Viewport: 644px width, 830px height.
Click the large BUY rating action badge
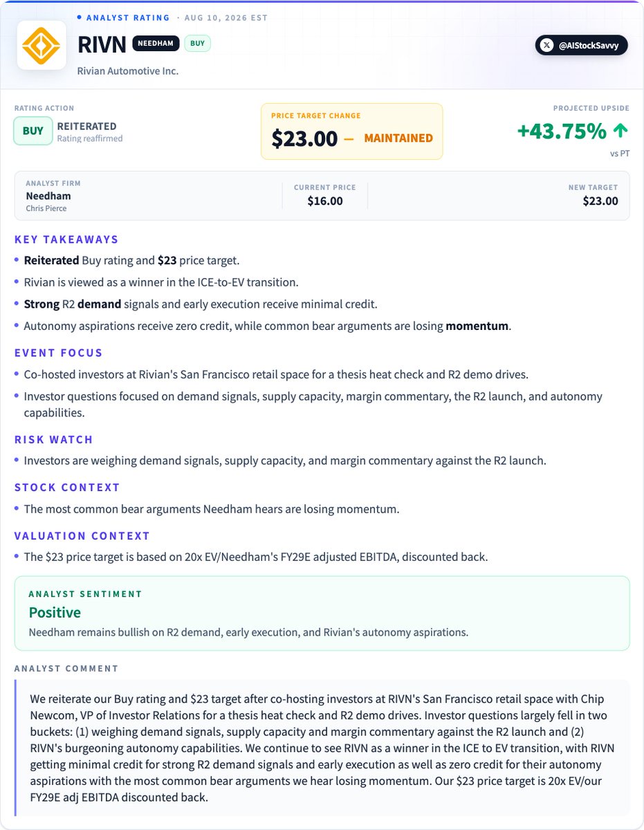point(33,131)
